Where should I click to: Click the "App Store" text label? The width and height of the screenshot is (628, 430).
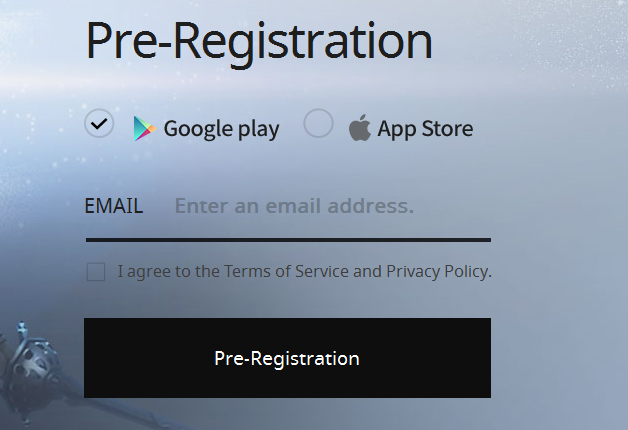click(425, 129)
